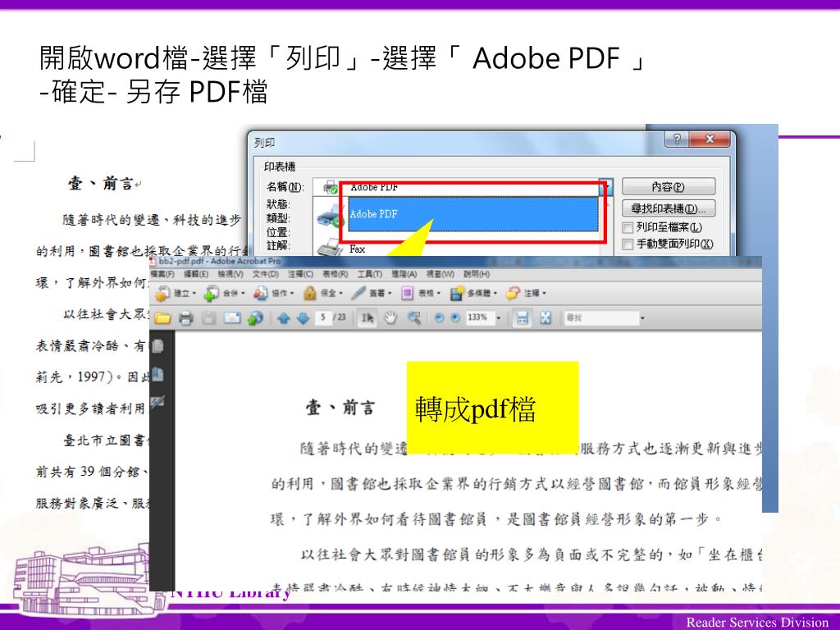Select the marquee zoom magnifier tool
Viewport: 840px width, 630px height.
coord(413,317)
